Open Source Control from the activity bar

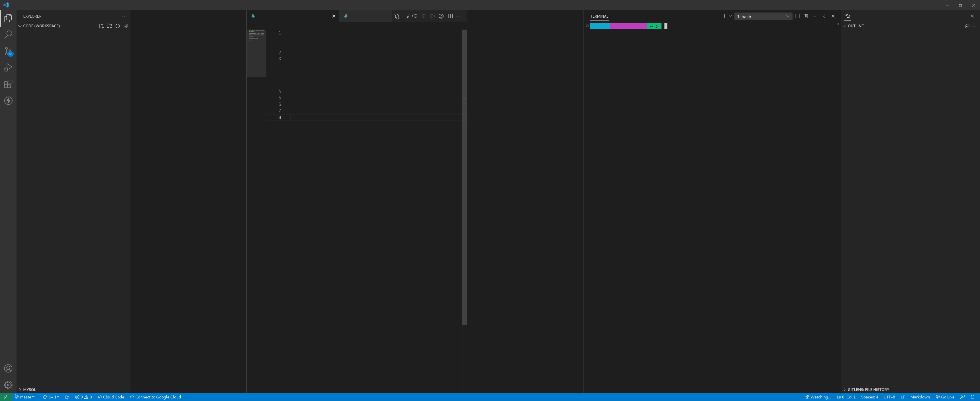pyautogui.click(x=8, y=51)
